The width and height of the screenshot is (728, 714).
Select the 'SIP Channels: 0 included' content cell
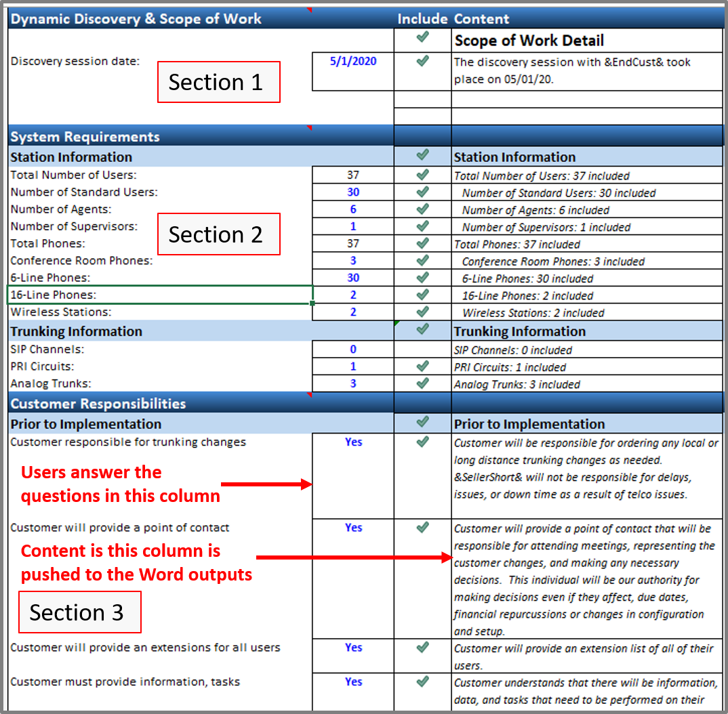tap(587, 350)
